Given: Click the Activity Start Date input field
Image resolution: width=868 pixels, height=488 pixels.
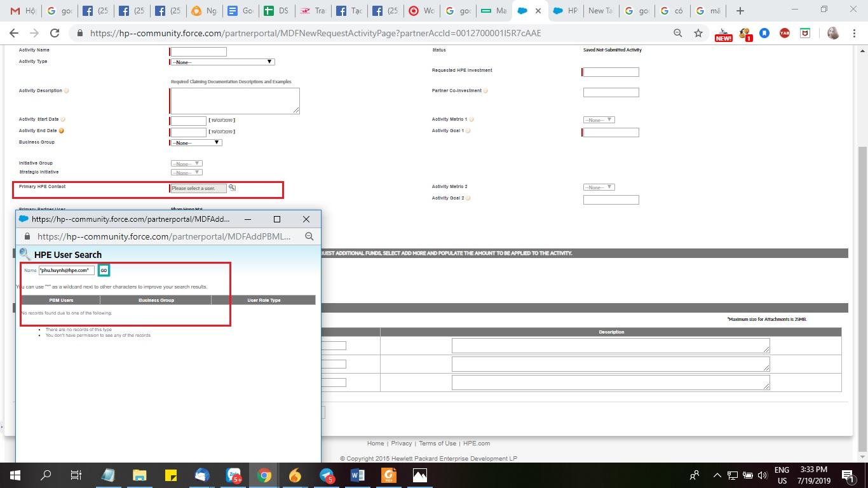Looking at the screenshot, I should [x=188, y=121].
